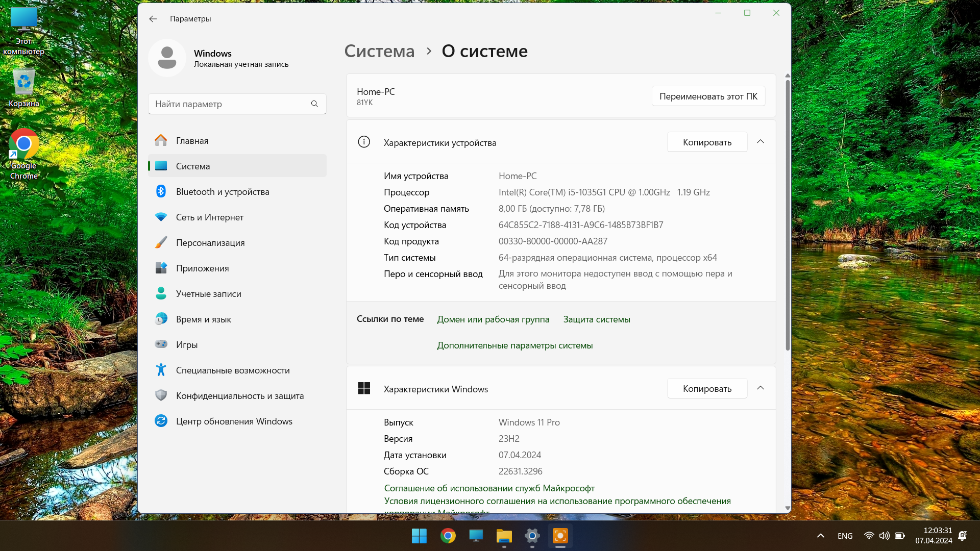Viewport: 980px width, 551px height.
Task: Open Bluetooth и устройства settings
Action: pos(222,192)
